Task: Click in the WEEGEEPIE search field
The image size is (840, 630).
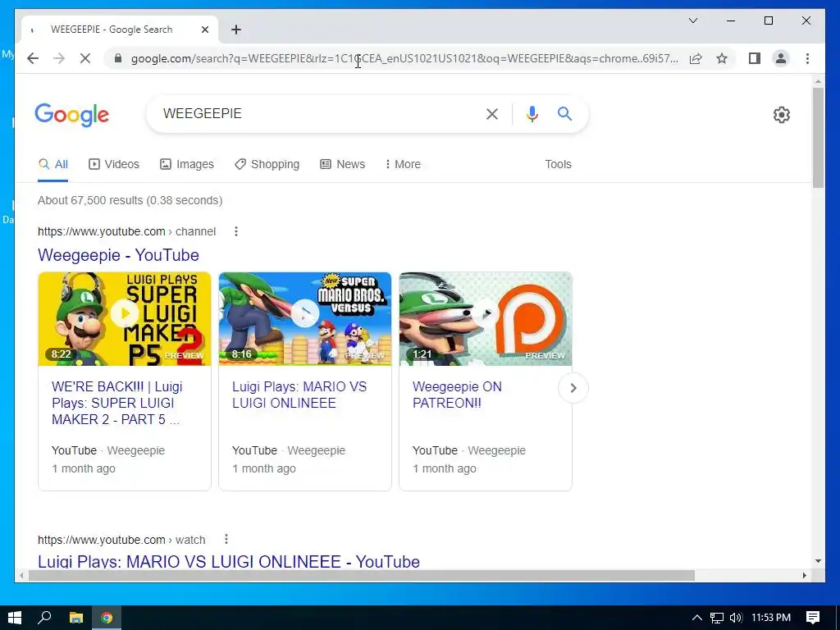Action: 316,113
